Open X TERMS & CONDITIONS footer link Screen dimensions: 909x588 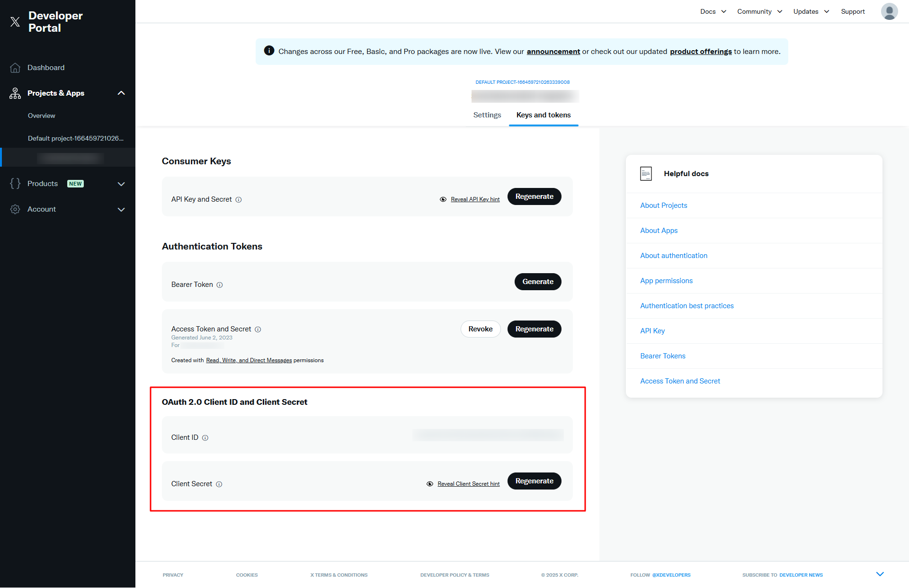point(339,575)
